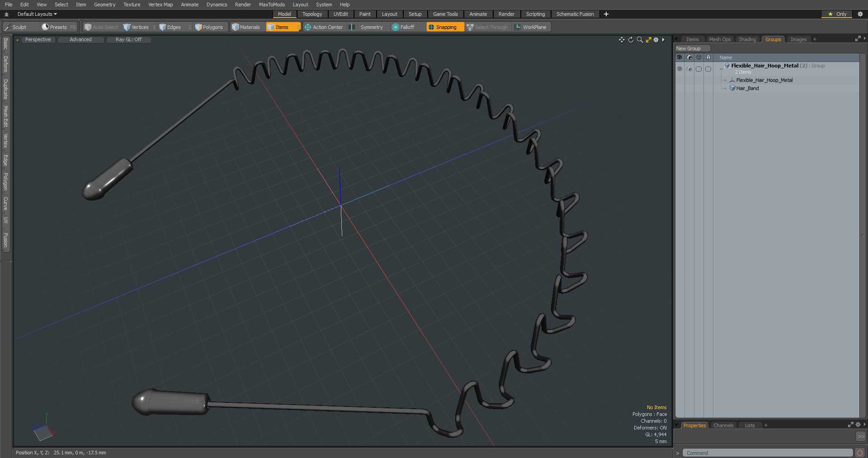Click the viewport pan/move icon
The width and height of the screenshot is (868, 458).
pyautogui.click(x=622, y=40)
